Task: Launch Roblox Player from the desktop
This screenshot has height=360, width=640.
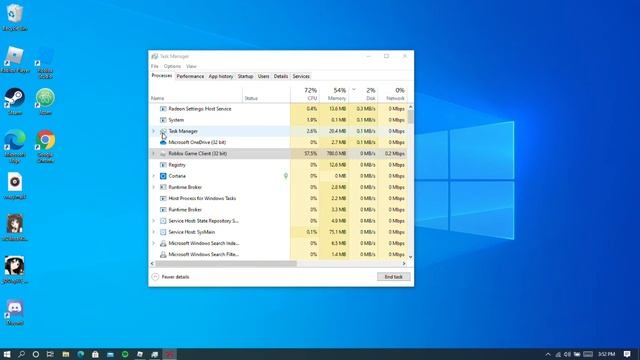Action: pyautogui.click(x=15, y=60)
